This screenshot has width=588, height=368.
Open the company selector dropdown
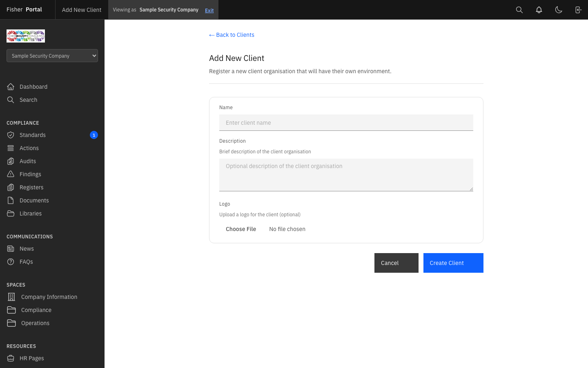(x=52, y=56)
